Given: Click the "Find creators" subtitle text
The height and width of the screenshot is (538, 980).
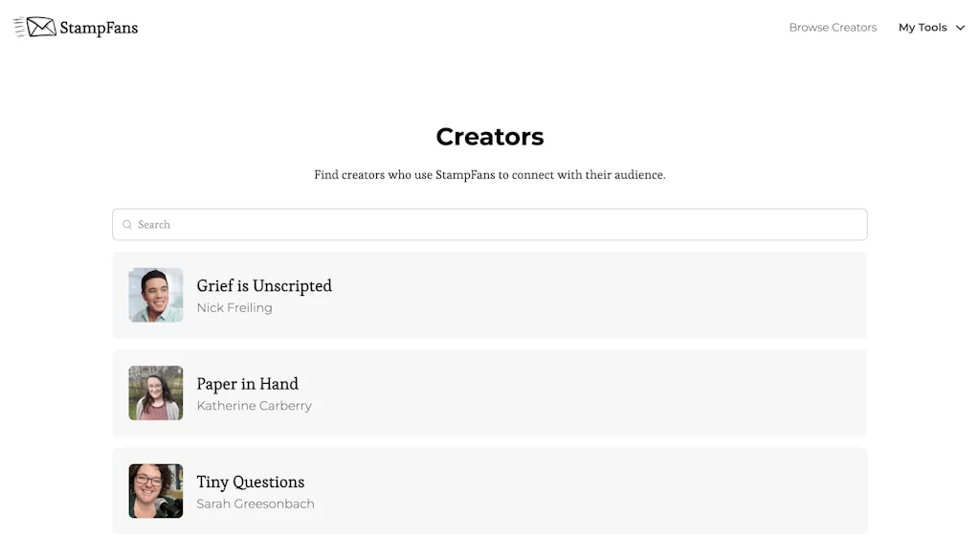Looking at the screenshot, I should tap(490, 175).
